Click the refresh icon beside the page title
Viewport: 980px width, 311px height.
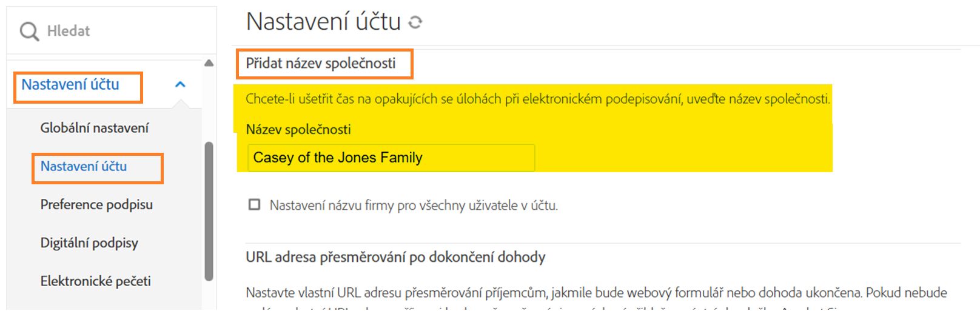point(415,22)
